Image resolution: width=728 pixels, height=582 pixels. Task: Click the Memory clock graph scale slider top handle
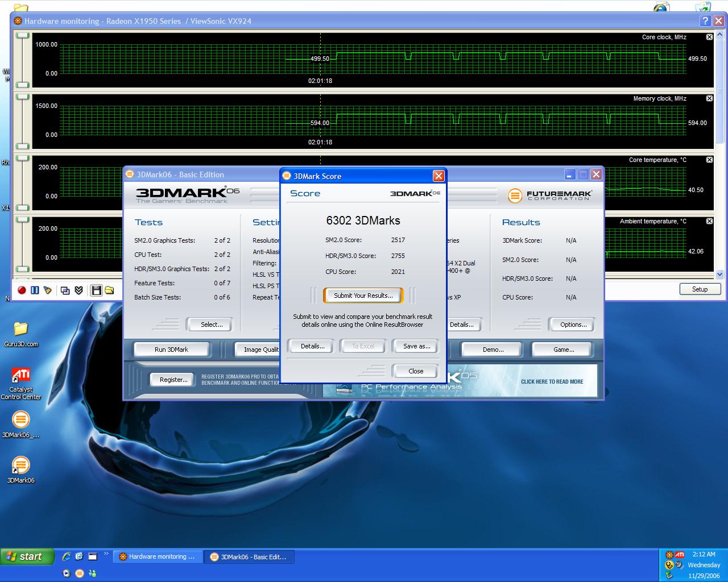(23, 97)
